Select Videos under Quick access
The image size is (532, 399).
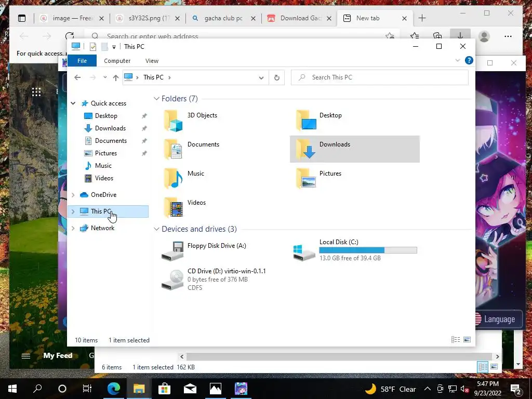[104, 178]
